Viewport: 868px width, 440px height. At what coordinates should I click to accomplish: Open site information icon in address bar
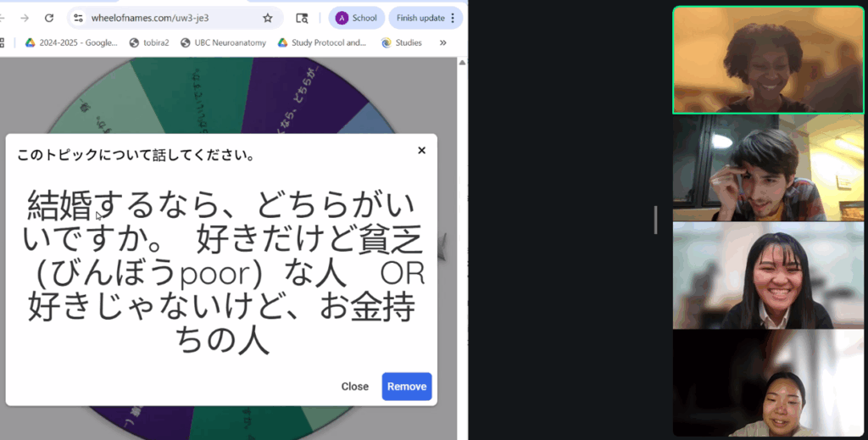coord(79,18)
